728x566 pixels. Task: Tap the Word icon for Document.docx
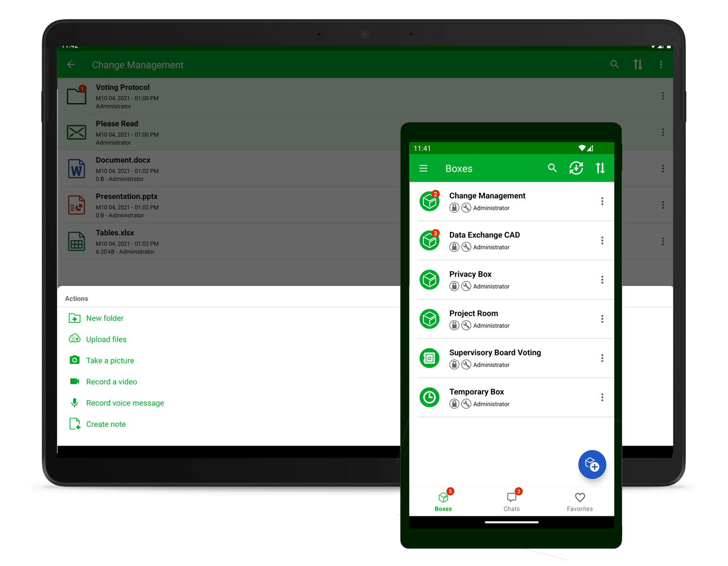click(77, 168)
